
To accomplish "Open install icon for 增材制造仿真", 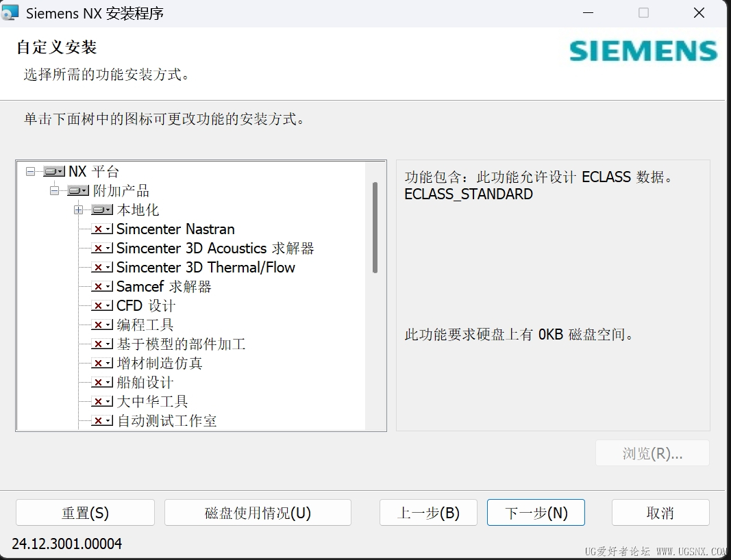I will coord(101,363).
